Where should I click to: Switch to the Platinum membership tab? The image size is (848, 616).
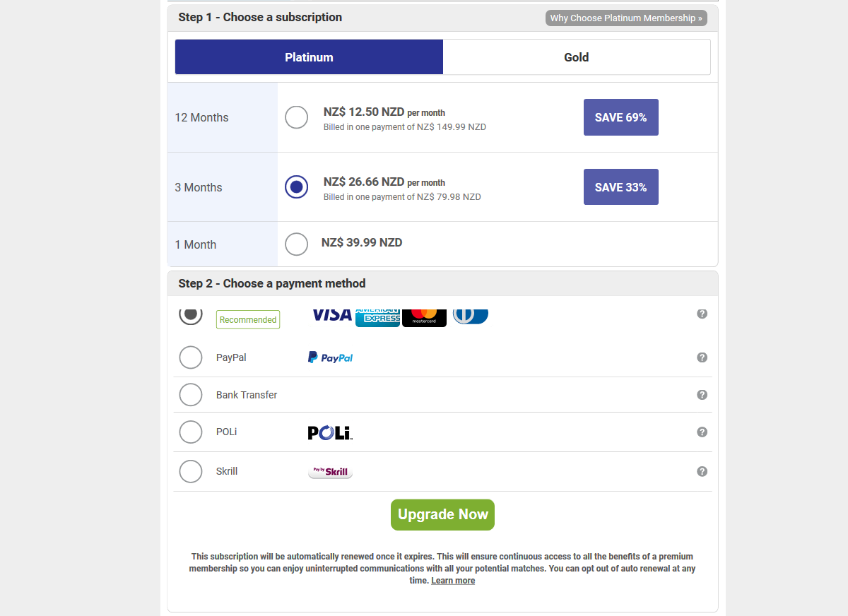point(309,57)
